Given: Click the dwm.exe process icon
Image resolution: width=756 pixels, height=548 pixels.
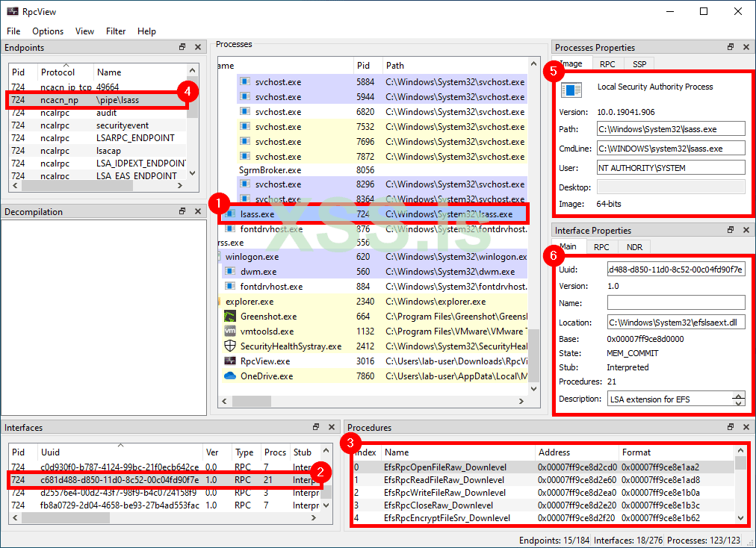Looking at the screenshot, I should click(231, 271).
